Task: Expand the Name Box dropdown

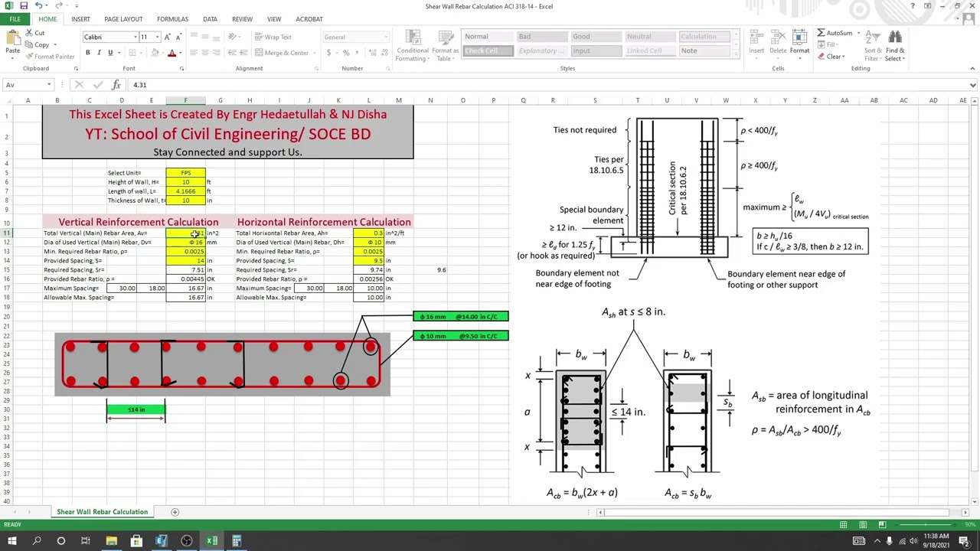Action: click(49, 85)
